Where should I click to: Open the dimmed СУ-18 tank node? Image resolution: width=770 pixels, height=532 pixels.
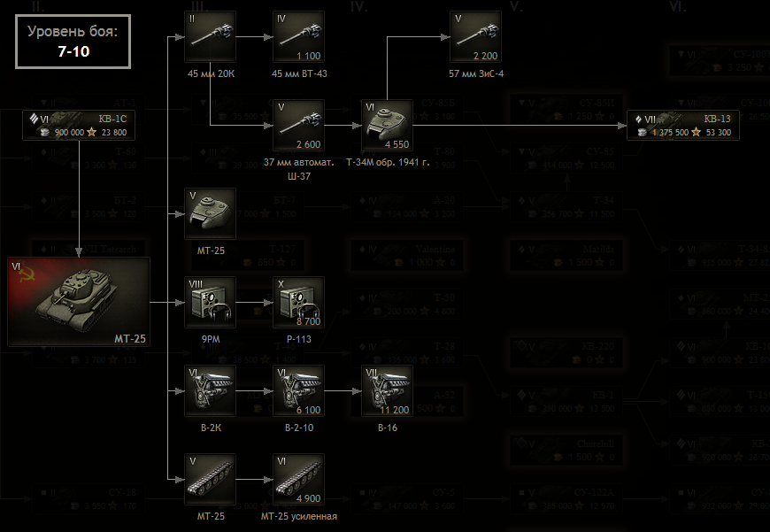(x=89, y=499)
